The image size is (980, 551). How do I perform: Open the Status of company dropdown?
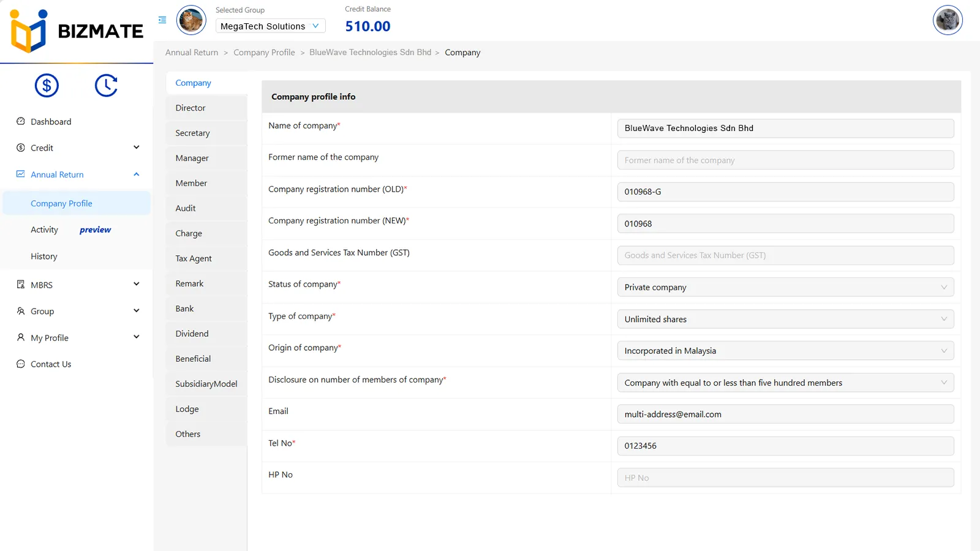pos(785,287)
